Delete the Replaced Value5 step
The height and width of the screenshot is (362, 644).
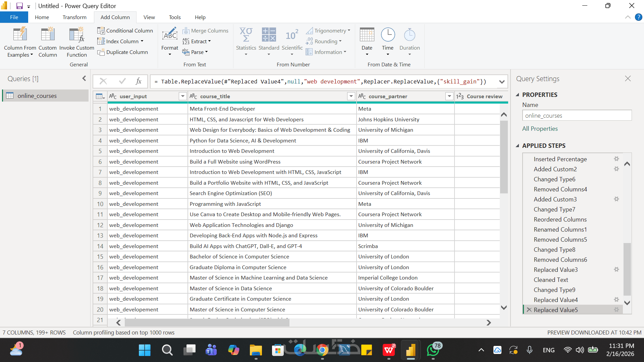[529, 310]
